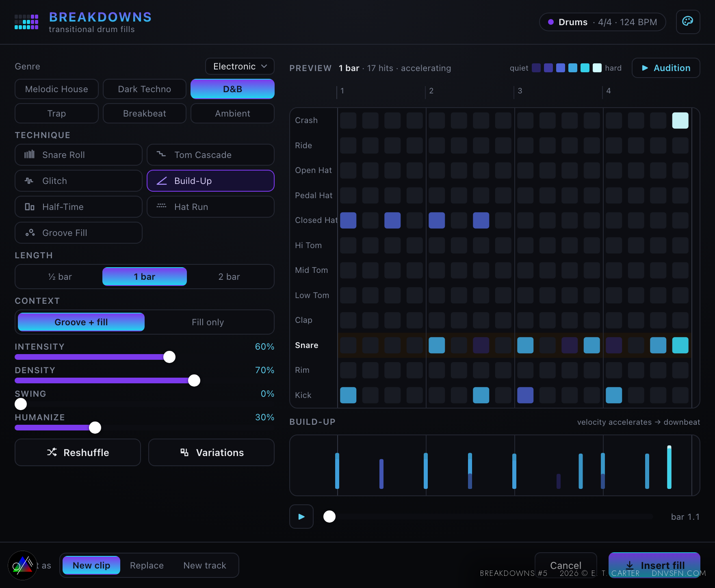Choose the Melodic House style

coord(56,89)
